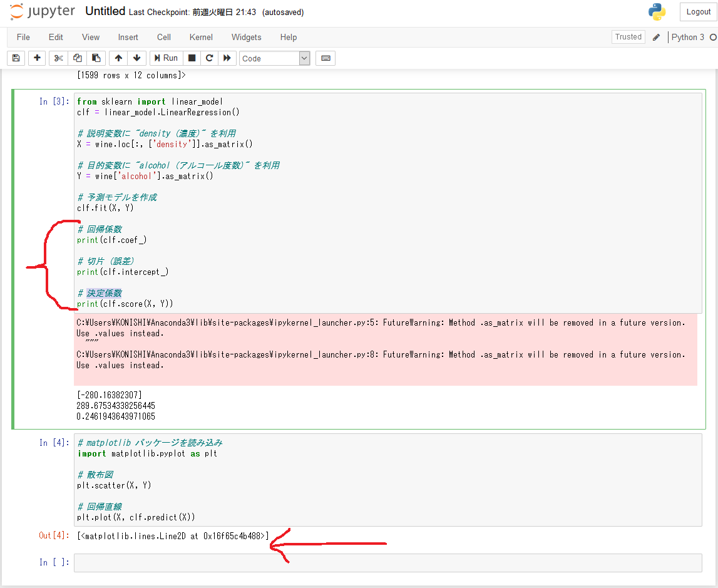The height and width of the screenshot is (588, 718).
Task: Click the Python 3 kernel name
Action: [x=688, y=37]
